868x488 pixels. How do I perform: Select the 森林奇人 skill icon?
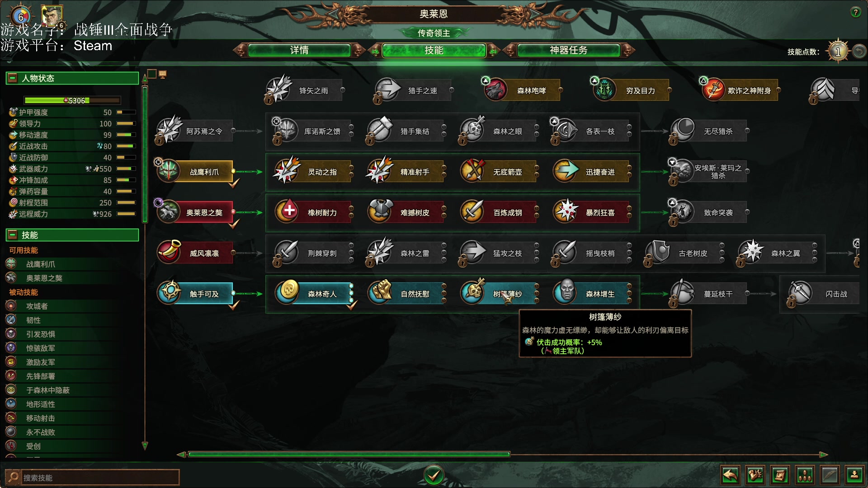click(288, 292)
